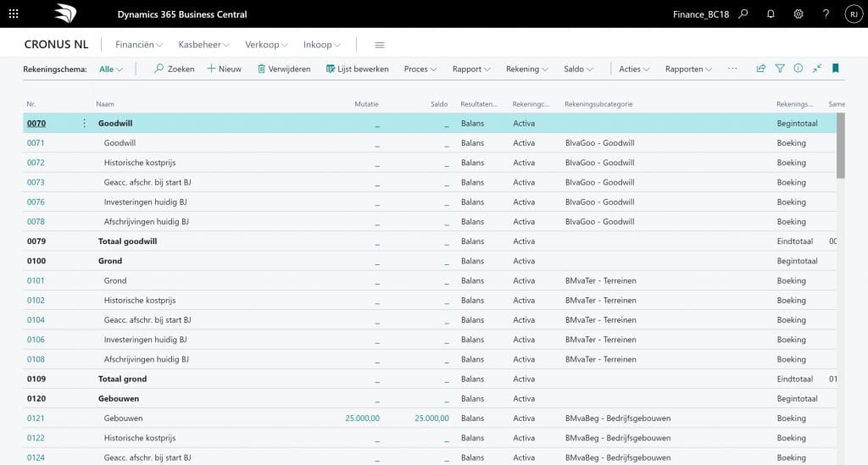This screenshot has height=465, width=868.
Task: Toggle the filter pane icon
Action: pyautogui.click(x=780, y=69)
